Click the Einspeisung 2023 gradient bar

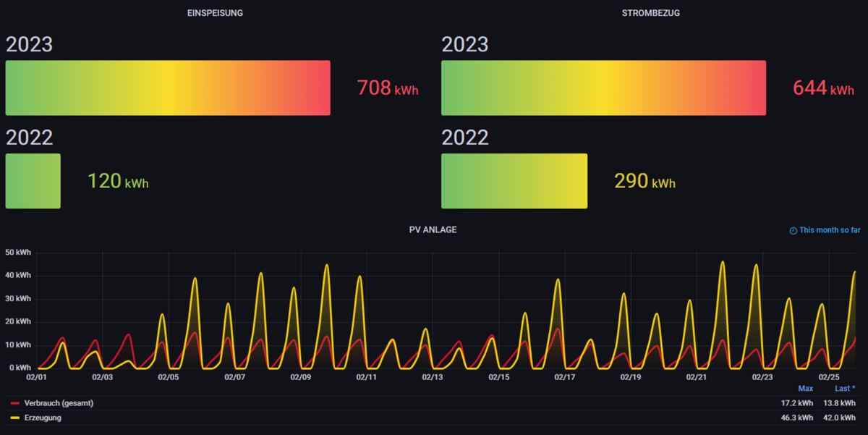click(x=168, y=88)
